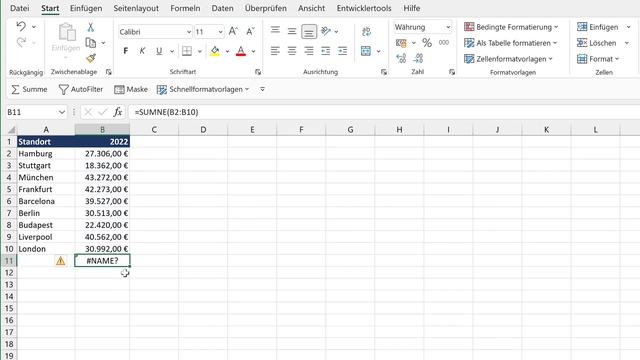Open fill color dropdown arrow
Viewport: 640px width, 360px height.
[x=227, y=51]
